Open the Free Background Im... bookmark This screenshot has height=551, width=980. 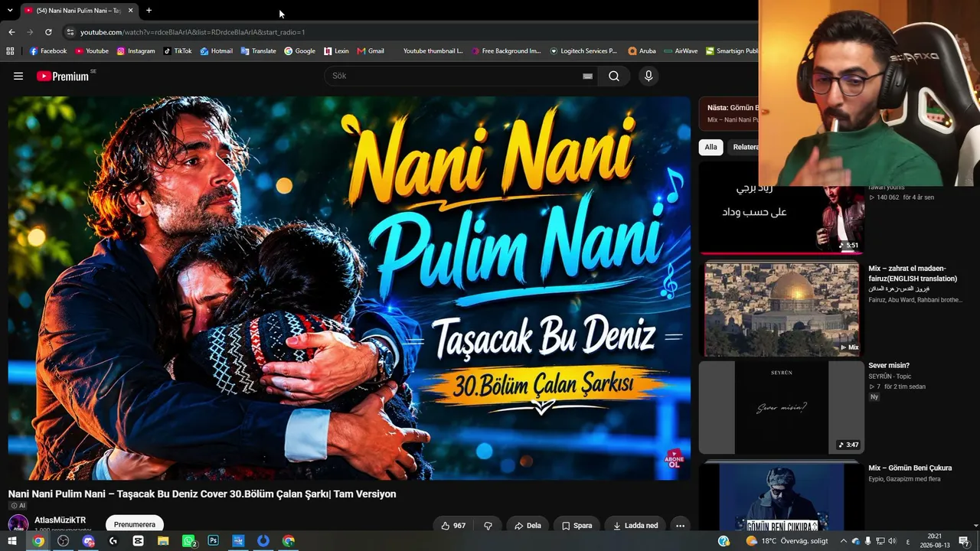(x=506, y=51)
